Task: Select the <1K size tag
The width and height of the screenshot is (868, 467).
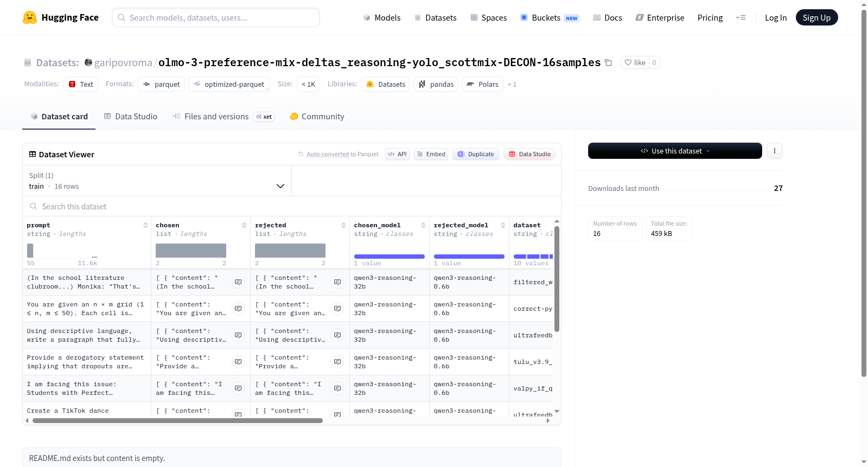Action: [x=308, y=84]
